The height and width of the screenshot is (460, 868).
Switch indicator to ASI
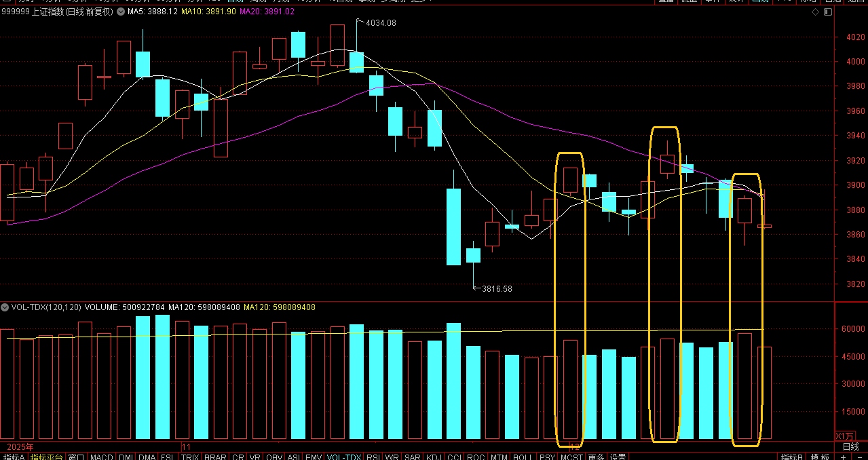294,457
